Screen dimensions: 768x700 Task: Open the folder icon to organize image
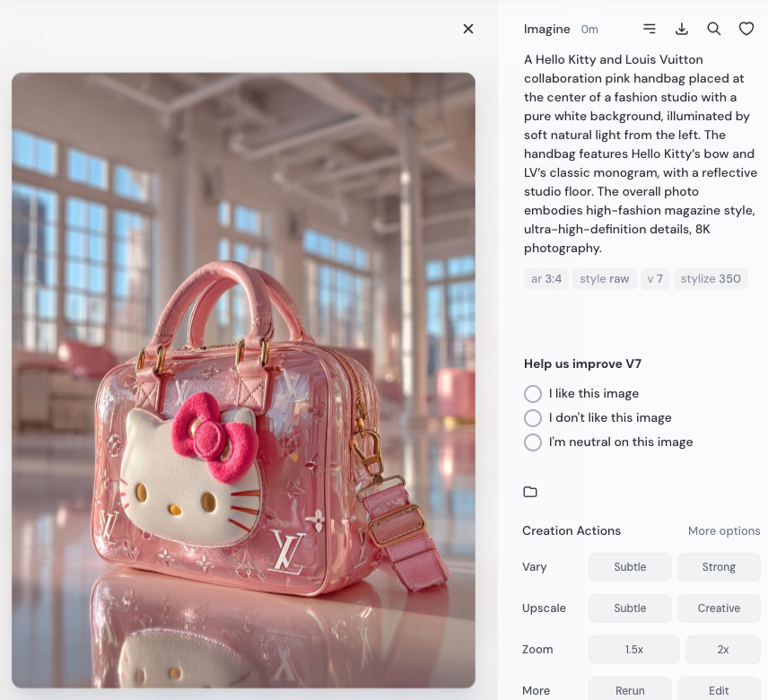pos(530,492)
